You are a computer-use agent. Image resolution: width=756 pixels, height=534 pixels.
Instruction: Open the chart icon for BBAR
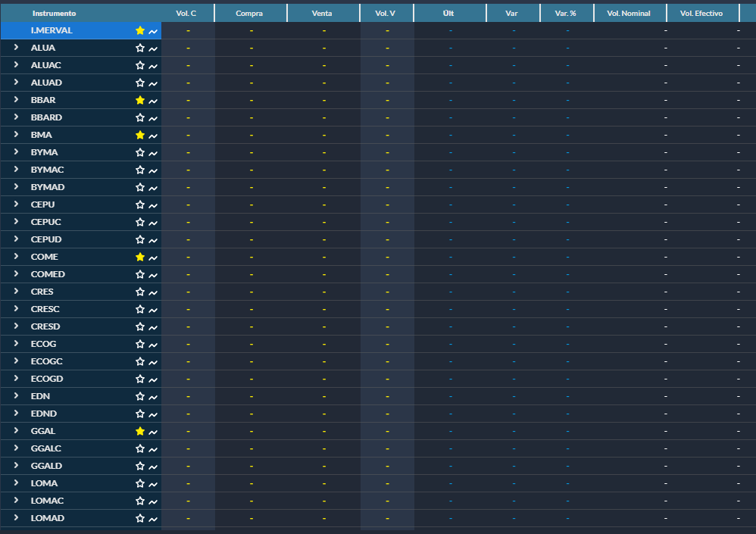click(x=153, y=101)
